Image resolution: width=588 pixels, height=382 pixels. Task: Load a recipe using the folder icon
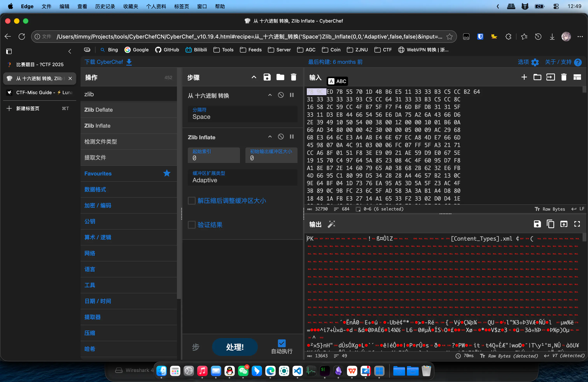[280, 77]
